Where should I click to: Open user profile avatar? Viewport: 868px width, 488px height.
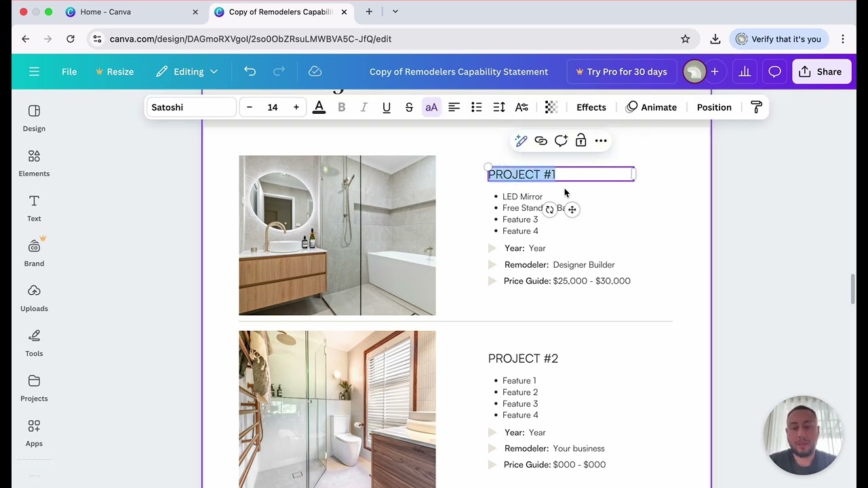(694, 71)
